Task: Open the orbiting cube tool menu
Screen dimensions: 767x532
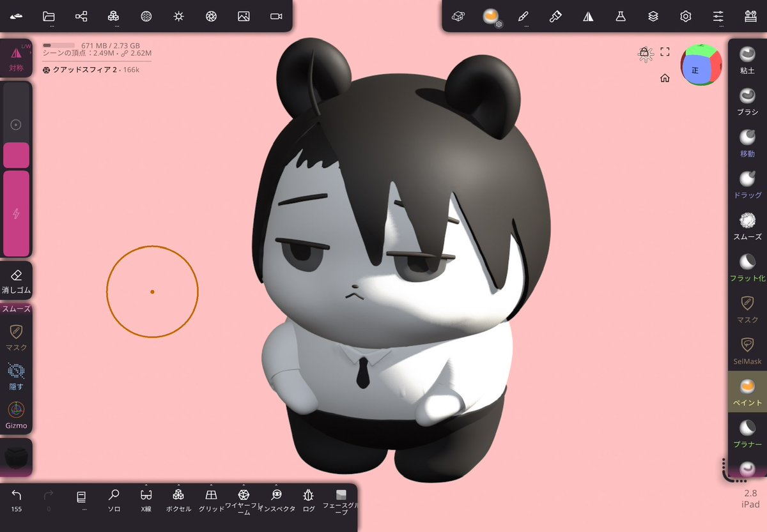Action: 458,16
